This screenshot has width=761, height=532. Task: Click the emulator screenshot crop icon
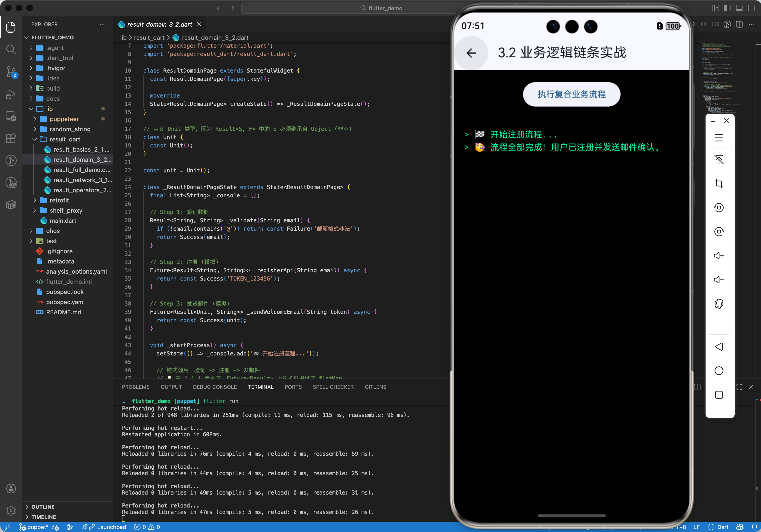click(x=718, y=184)
